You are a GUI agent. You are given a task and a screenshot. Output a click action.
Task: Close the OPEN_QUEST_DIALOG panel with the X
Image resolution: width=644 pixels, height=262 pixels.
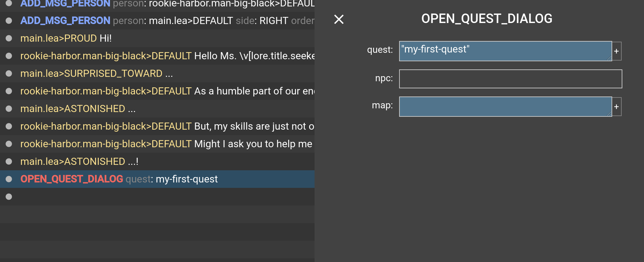click(x=339, y=19)
